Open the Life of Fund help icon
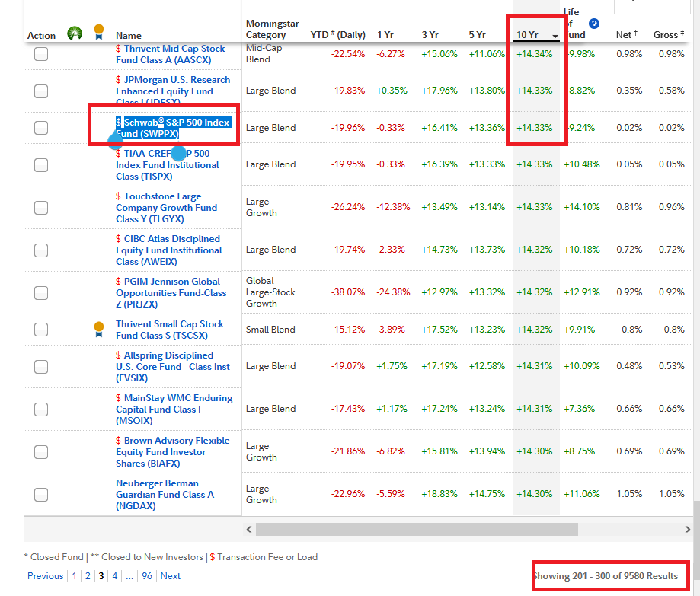 tap(594, 24)
